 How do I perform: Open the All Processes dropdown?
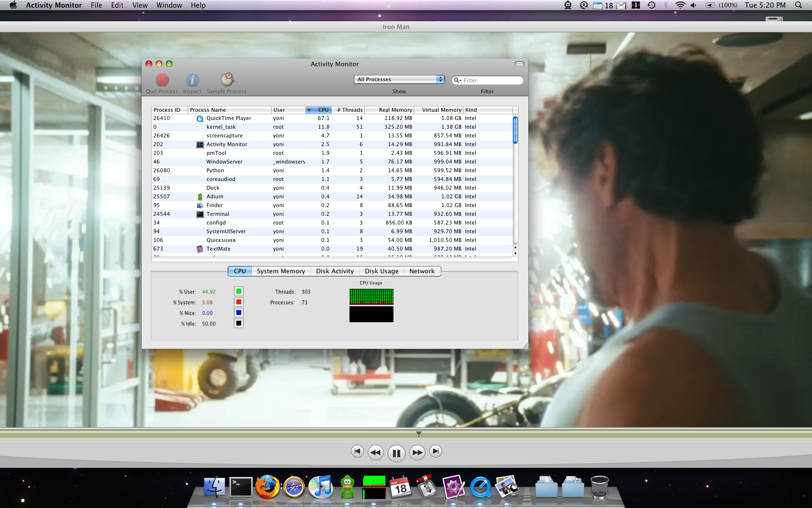[x=399, y=79]
